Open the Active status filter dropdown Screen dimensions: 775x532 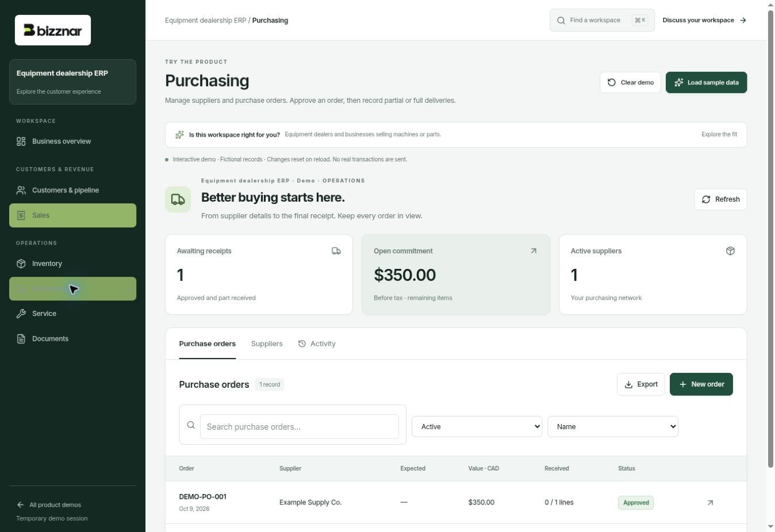click(477, 427)
